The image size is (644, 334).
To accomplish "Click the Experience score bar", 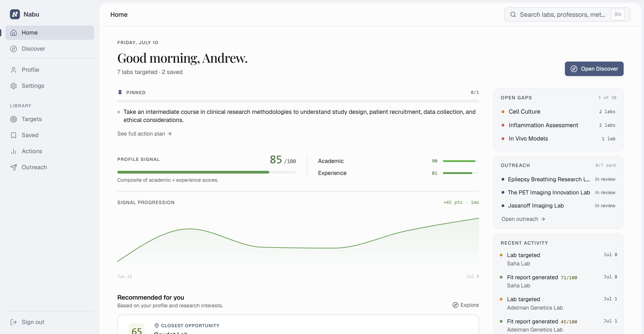I will click(460, 173).
